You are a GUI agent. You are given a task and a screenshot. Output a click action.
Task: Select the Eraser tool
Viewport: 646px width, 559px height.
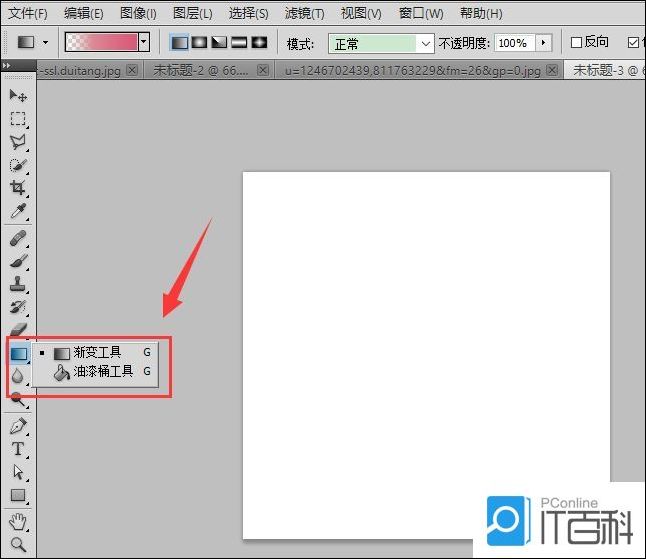click(18, 330)
